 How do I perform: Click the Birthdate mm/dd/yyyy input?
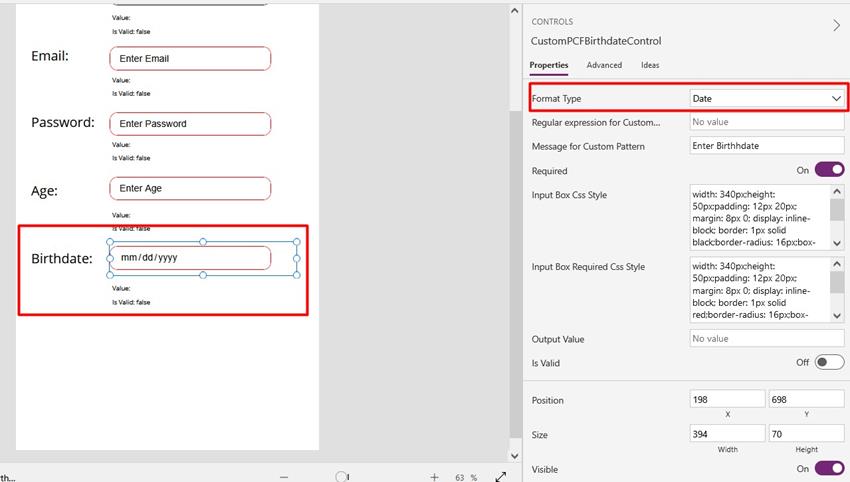click(x=190, y=258)
